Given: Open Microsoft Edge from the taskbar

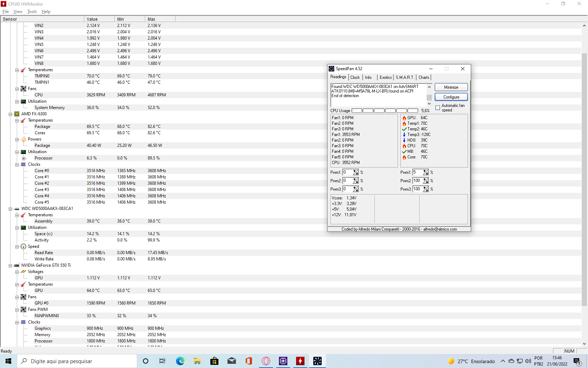Looking at the screenshot, I should click(x=180, y=361).
